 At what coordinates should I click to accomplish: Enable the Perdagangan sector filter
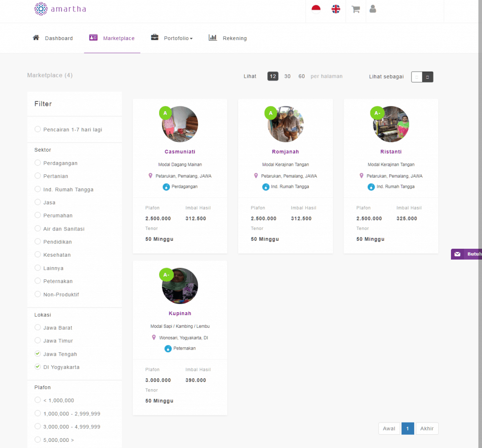pos(38,163)
